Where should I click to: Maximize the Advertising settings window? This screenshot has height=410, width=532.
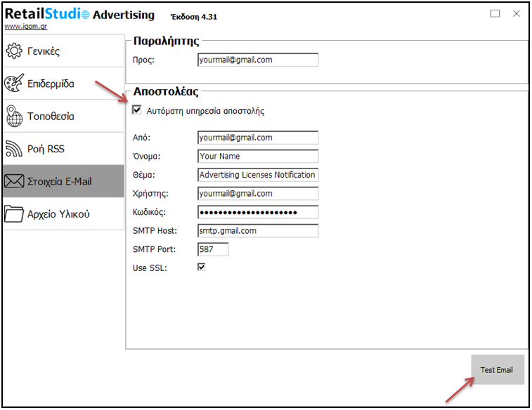coord(495,13)
